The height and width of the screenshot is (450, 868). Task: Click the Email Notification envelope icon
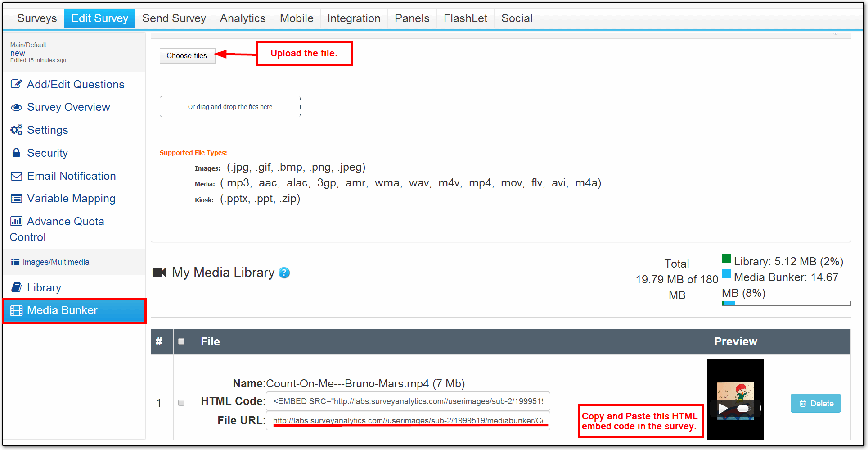click(16, 176)
